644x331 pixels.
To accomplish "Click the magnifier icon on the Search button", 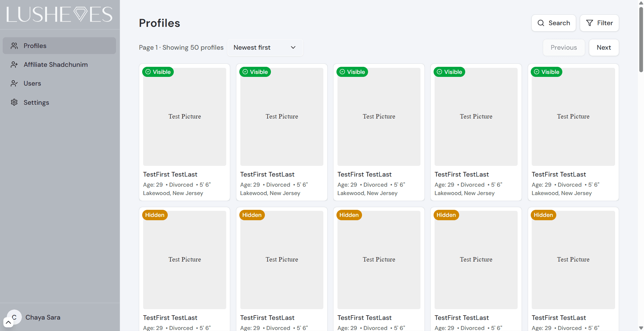I will coord(541,23).
